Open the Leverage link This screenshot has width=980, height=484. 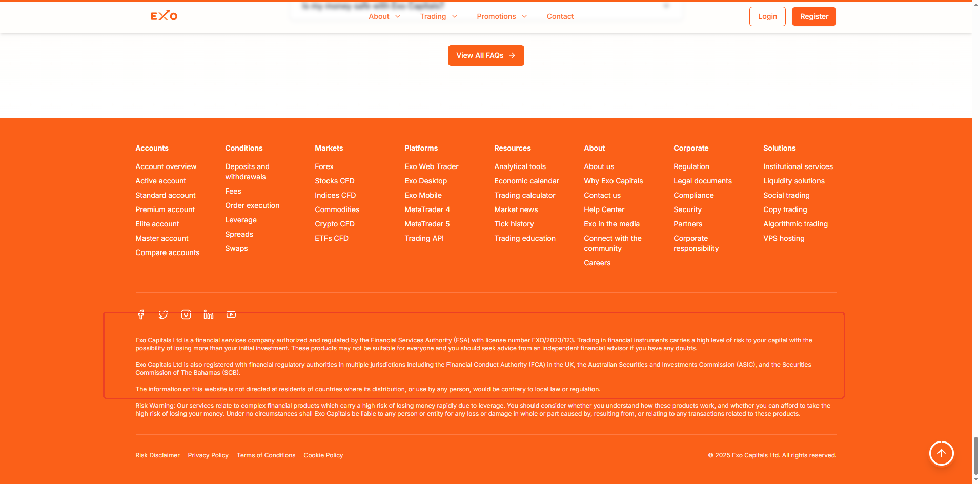tap(241, 220)
